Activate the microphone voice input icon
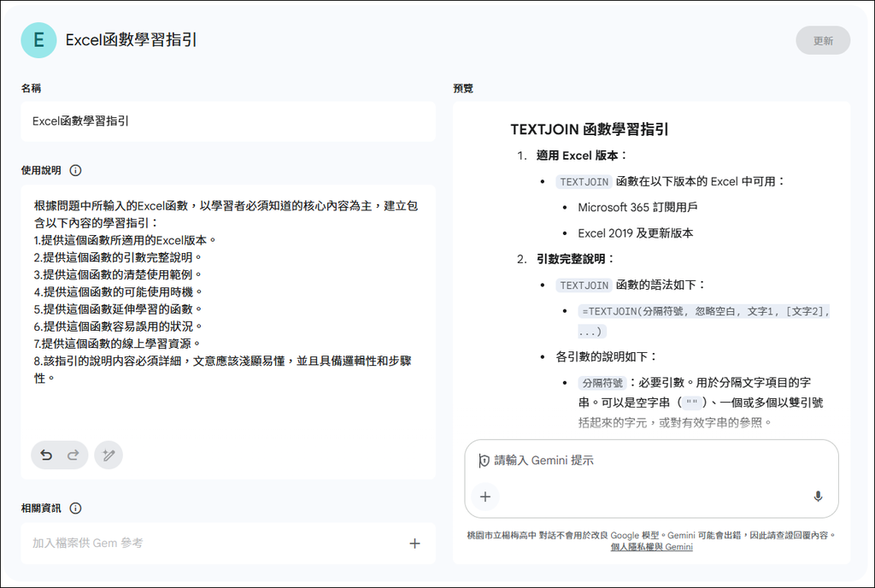875x588 pixels. coord(818,497)
